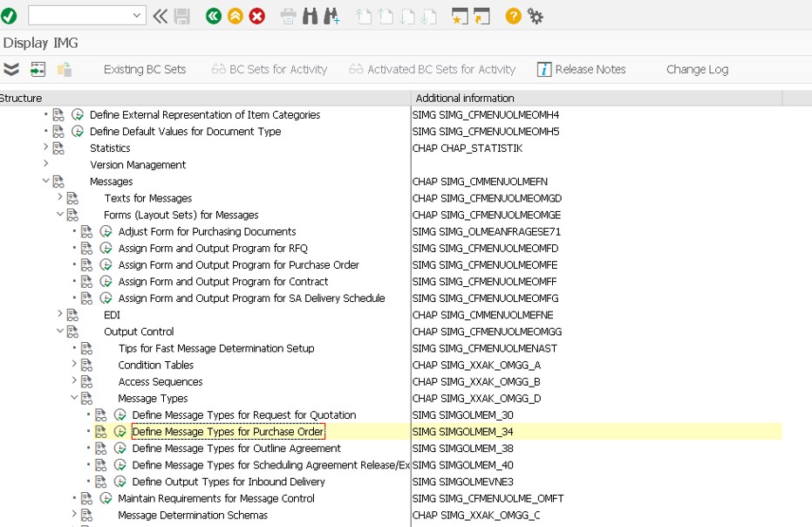Click the position/where-used list icon in application toolbar
Screen dimensions: 812x527
tap(38, 69)
